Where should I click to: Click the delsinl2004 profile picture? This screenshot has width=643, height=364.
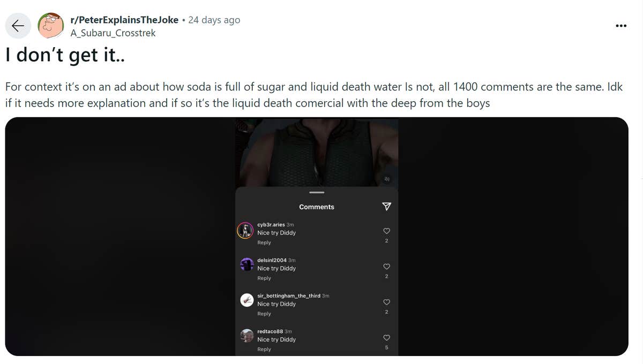(246, 265)
